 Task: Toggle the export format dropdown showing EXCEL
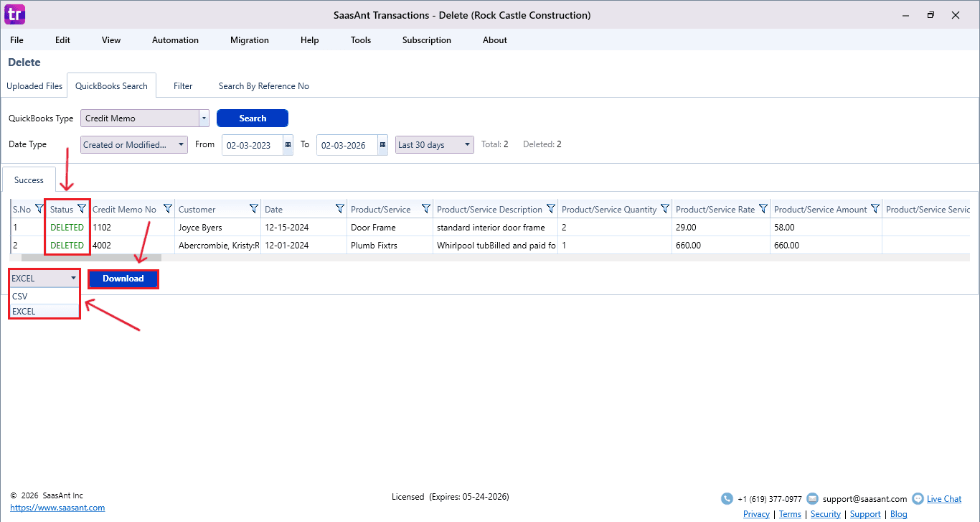[x=44, y=279]
